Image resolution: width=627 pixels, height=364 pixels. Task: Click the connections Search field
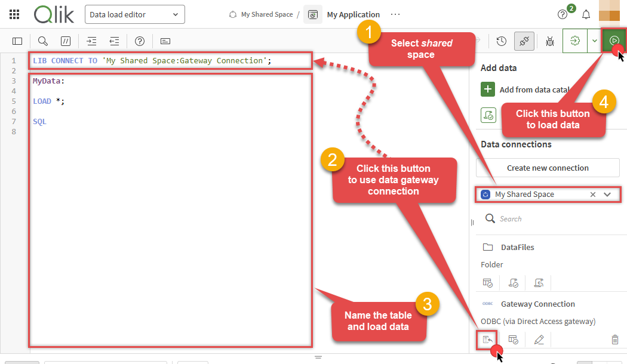pos(537,218)
